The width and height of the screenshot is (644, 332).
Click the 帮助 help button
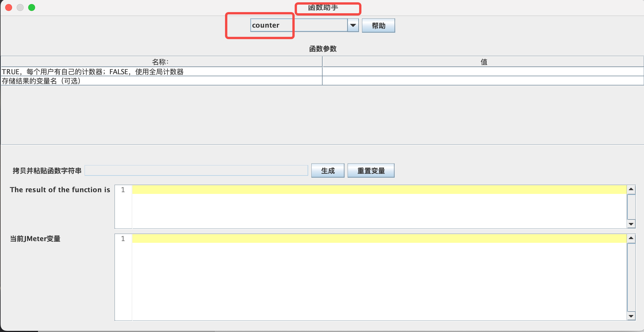click(x=378, y=26)
